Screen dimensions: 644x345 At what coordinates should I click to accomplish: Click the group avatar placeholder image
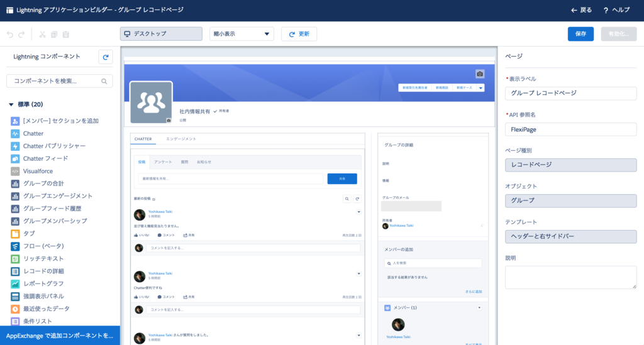(x=151, y=102)
